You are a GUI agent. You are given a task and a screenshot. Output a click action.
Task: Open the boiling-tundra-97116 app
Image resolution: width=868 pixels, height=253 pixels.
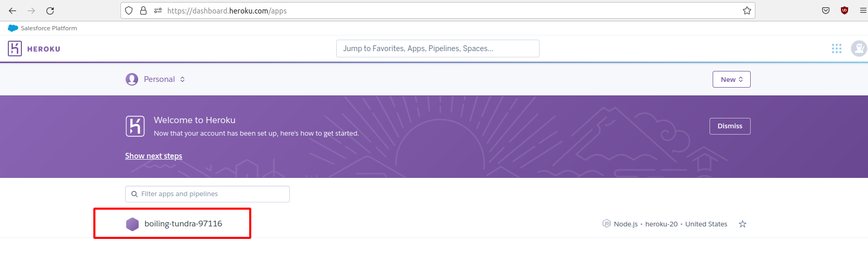[x=183, y=224]
